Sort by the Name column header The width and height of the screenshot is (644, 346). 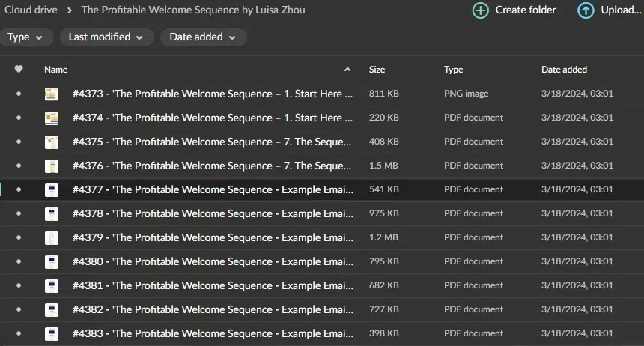pyautogui.click(x=56, y=70)
